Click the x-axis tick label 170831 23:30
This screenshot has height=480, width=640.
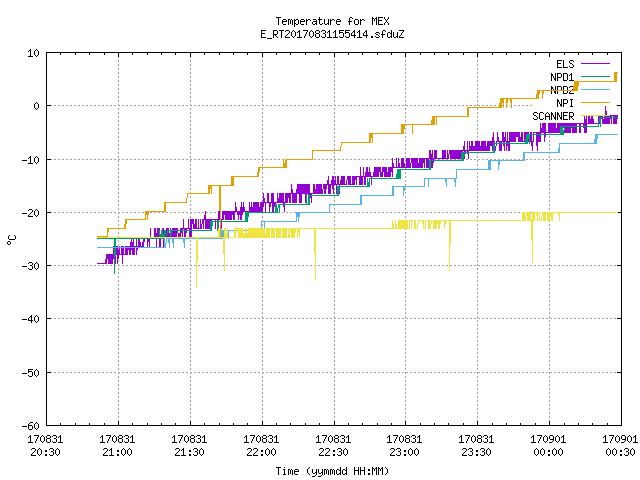pyautogui.click(x=476, y=446)
